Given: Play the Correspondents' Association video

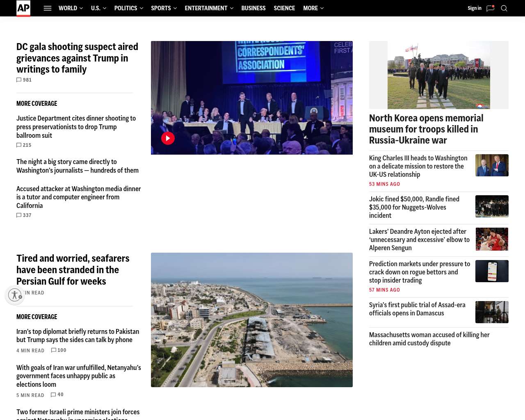Looking at the screenshot, I should pyautogui.click(x=168, y=138).
